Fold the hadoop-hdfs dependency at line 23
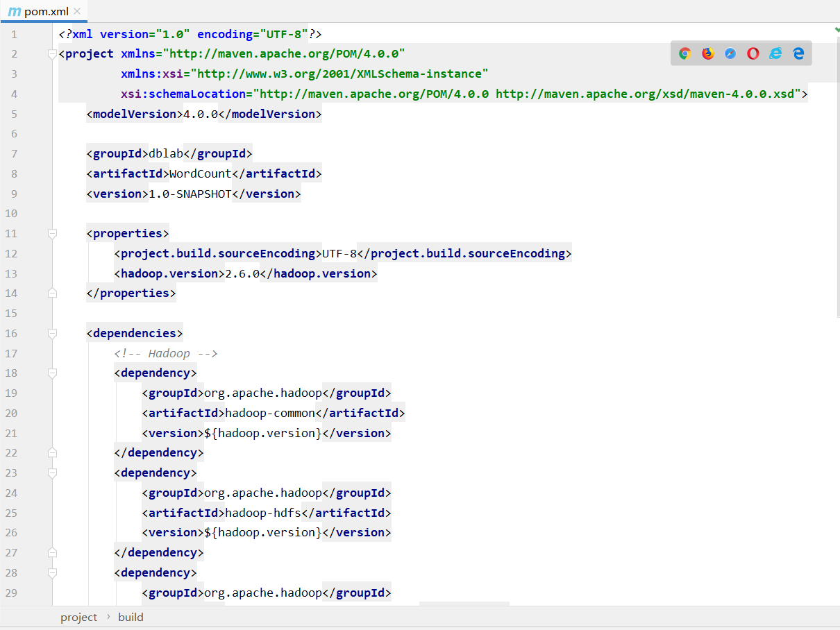Viewport: 840px width, 630px height. click(x=52, y=473)
